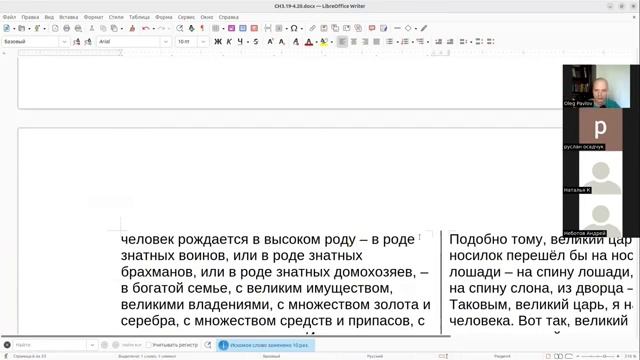Open the special character dropdown arrow
This screenshot has width=640, height=360.
tap(301, 29)
